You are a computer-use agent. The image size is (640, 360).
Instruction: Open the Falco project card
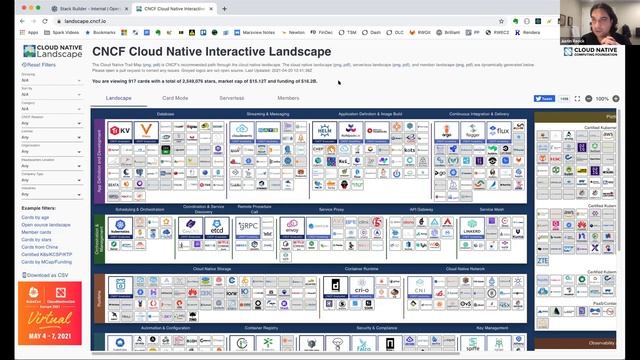pyautogui.click(x=364, y=343)
